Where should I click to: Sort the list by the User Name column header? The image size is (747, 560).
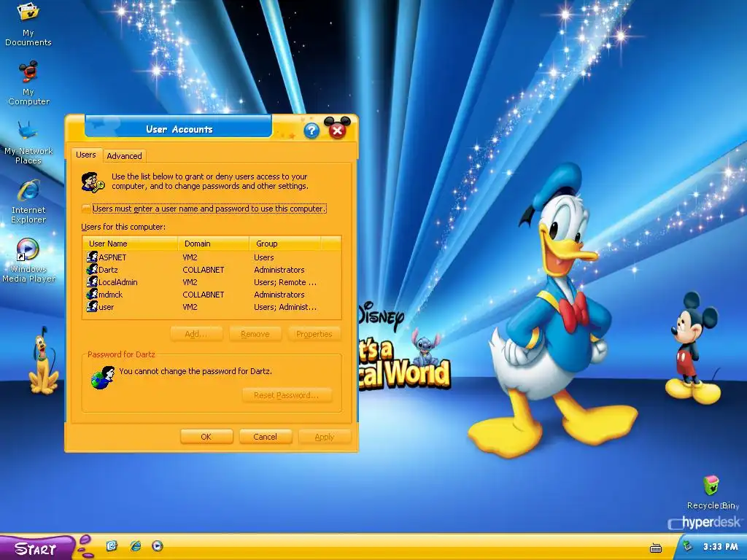tap(130, 244)
